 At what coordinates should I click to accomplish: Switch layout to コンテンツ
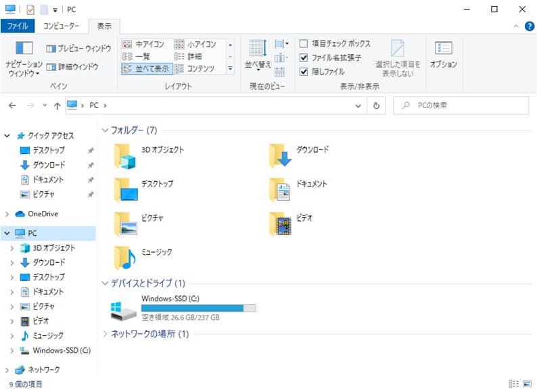click(x=194, y=69)
